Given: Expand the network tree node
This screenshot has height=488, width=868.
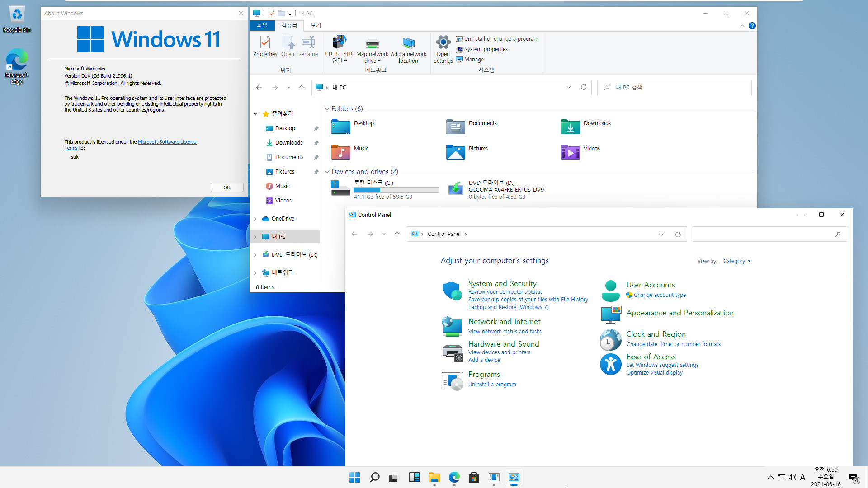Looking at the screenshot, I should (255, 273).
